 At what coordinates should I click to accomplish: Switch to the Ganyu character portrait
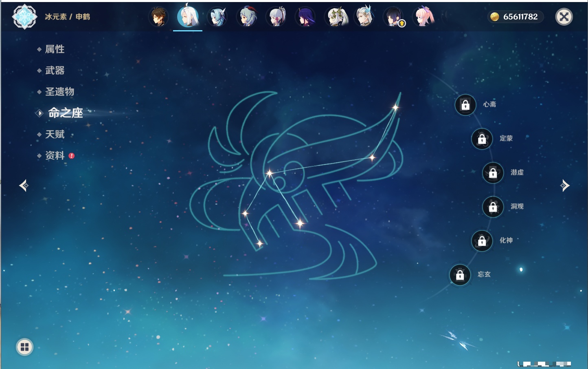(x=247, y=17)
